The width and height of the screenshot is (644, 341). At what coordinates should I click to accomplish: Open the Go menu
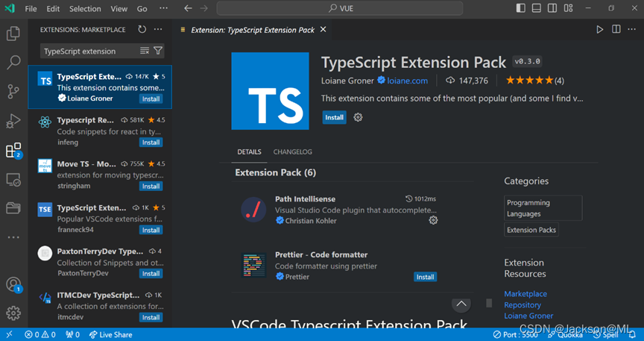(x=142, y=9)
